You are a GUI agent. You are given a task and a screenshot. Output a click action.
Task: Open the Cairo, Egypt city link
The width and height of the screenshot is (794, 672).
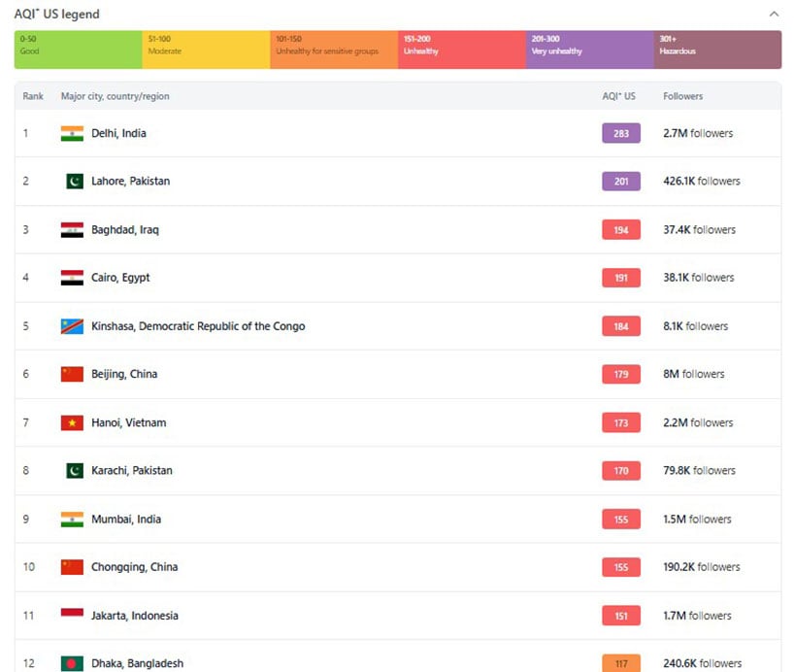click(120, 278)
